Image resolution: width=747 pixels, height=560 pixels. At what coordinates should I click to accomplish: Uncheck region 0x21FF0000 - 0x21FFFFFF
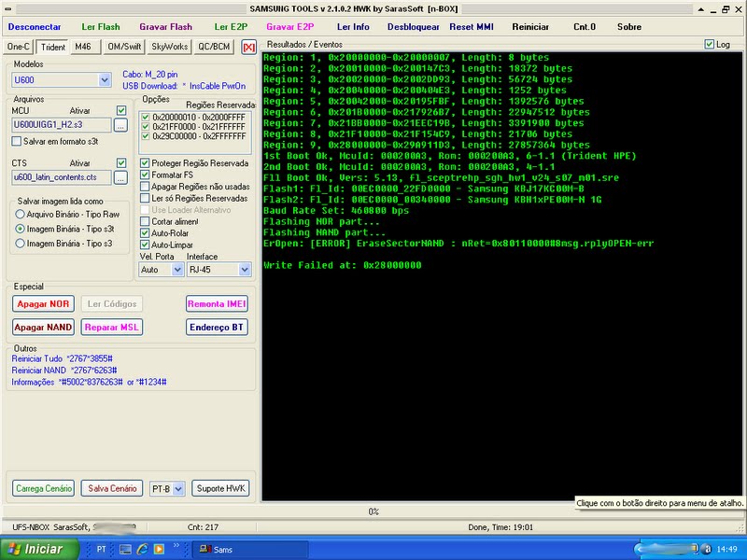(146, 127)
